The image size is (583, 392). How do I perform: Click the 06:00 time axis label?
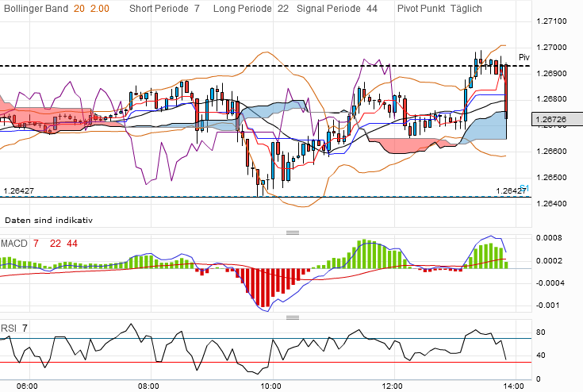[27, 386]
